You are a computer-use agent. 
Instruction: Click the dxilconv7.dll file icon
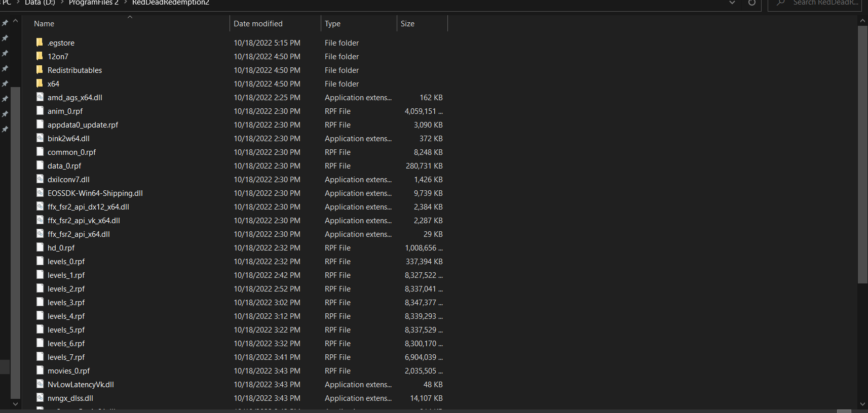coord(40,179)
